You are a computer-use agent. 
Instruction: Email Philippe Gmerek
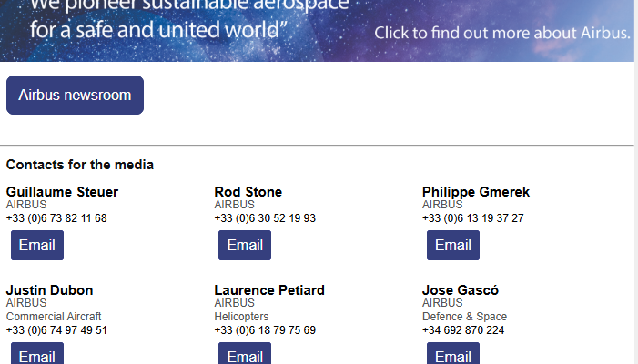[x=453, y=245]
